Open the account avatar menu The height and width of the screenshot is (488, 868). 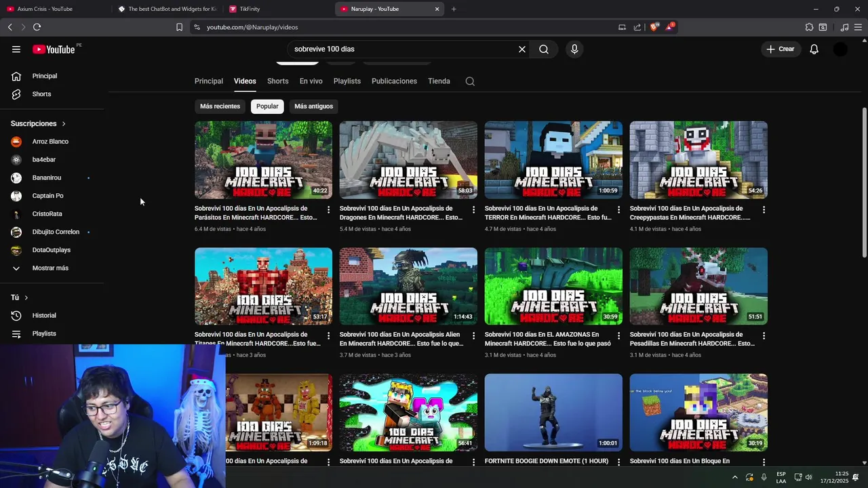[840, 49]
